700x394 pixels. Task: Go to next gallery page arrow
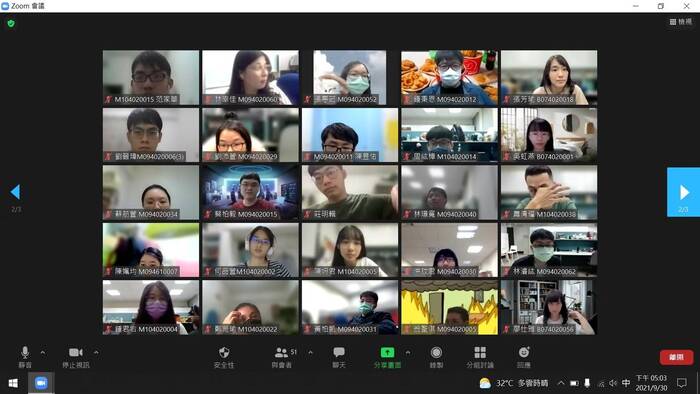(683, 192)
